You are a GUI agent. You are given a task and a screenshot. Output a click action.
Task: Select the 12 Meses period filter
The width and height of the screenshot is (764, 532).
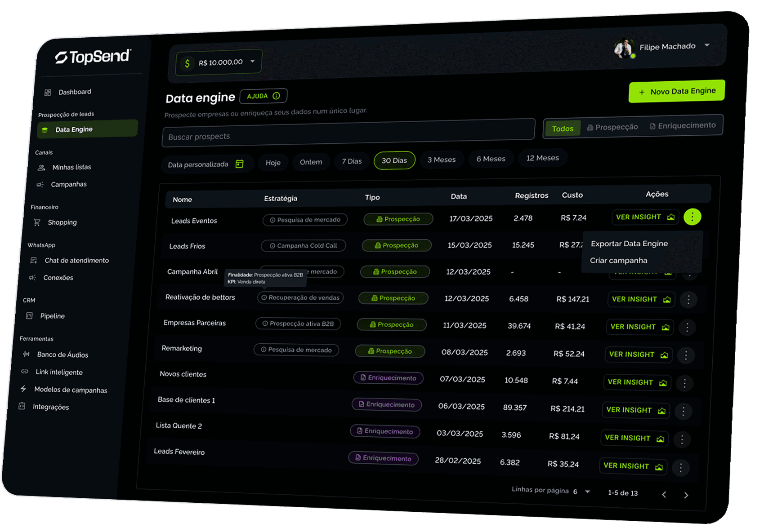543,158
